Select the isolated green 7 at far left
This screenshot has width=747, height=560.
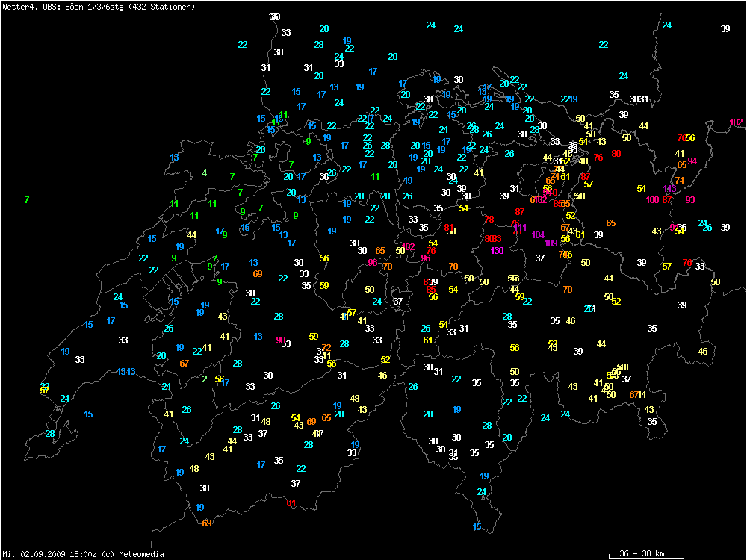tap(27, 200)
